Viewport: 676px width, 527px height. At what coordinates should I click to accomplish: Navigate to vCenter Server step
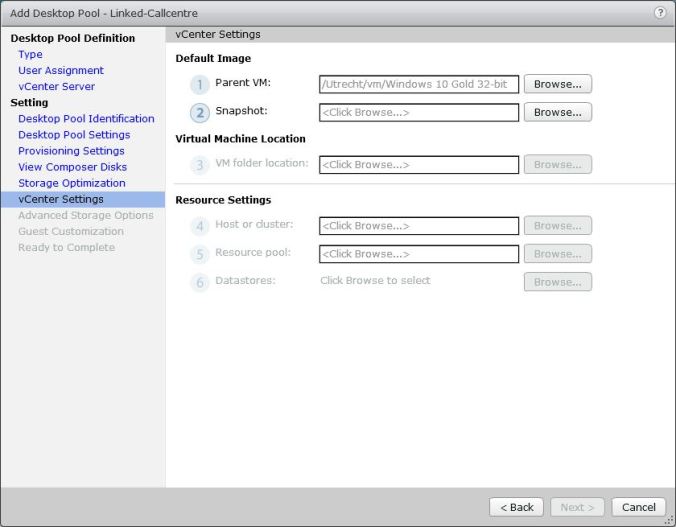[56, 86]
